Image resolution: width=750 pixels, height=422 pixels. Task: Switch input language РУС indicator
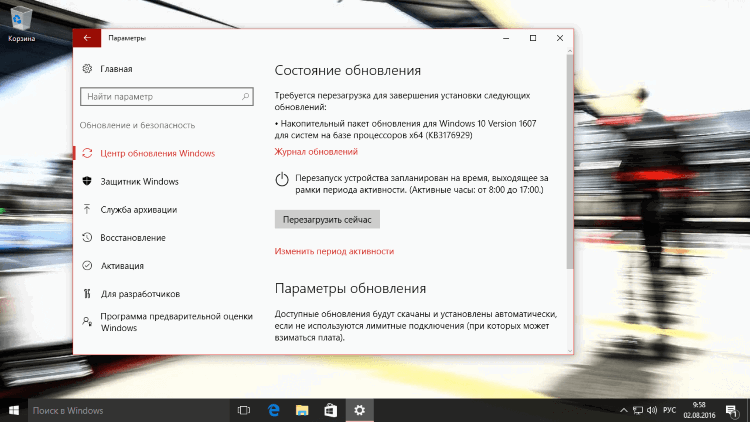click(x=670, y=411)
